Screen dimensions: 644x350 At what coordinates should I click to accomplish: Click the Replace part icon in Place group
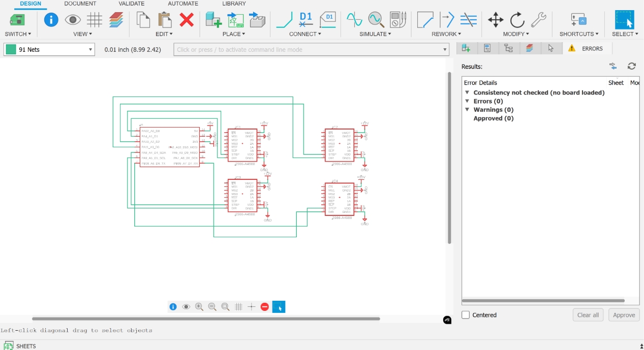tap(257, 20)
